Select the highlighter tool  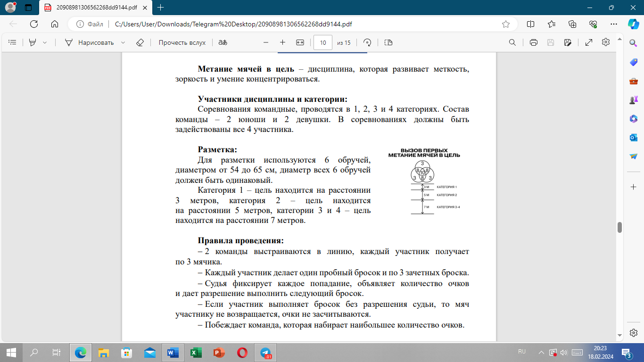pyautogui.click(x=33, y=42)
